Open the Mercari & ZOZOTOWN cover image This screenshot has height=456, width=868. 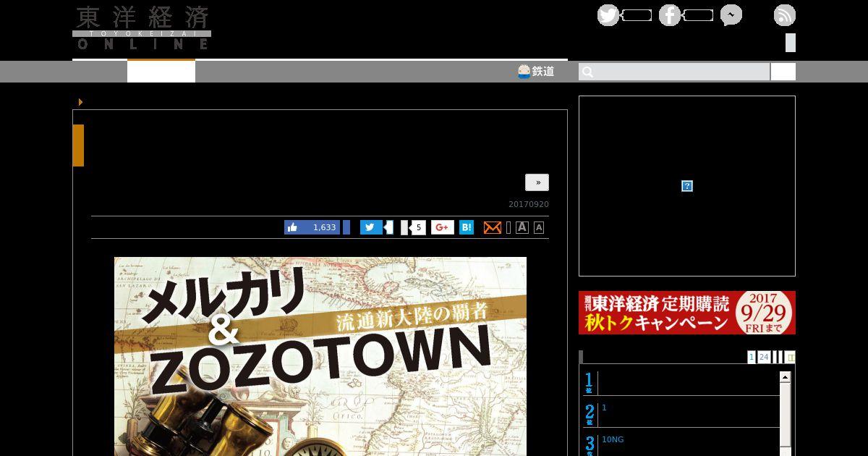320,356
